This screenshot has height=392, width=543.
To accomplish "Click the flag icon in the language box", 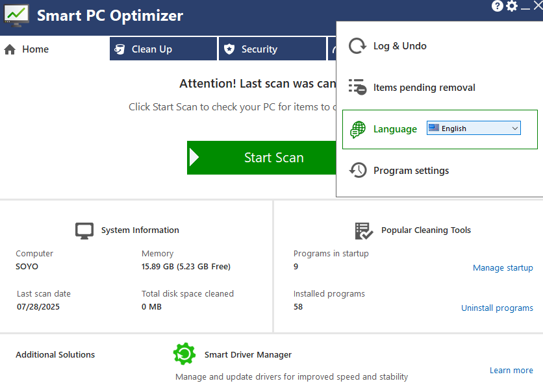I will [434, 128].
